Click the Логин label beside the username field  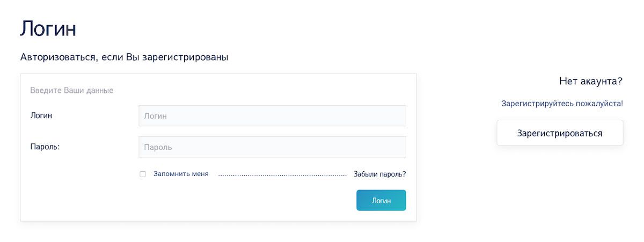click(x=41, y=115)
